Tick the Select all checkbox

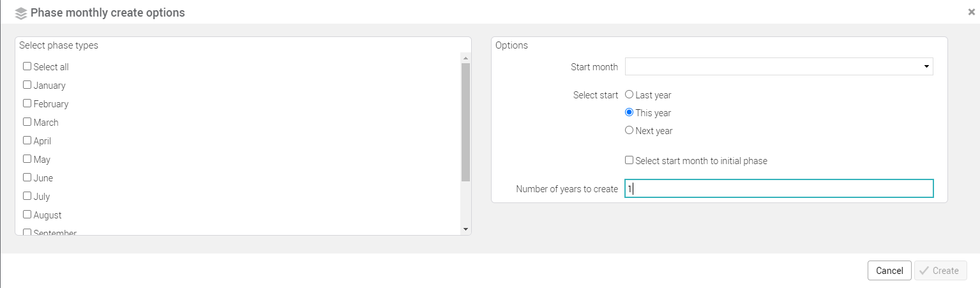[x=27, y=66]
